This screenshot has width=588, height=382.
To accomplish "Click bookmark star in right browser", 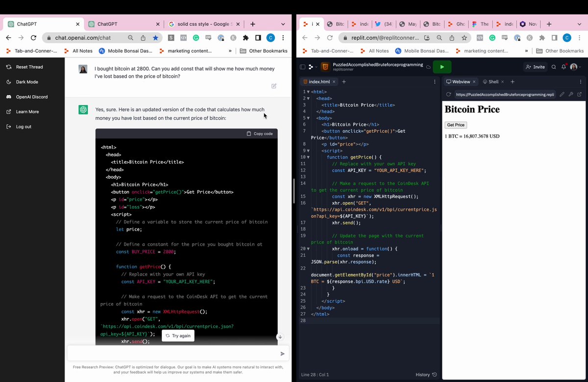I will click(x=464, y=38).
